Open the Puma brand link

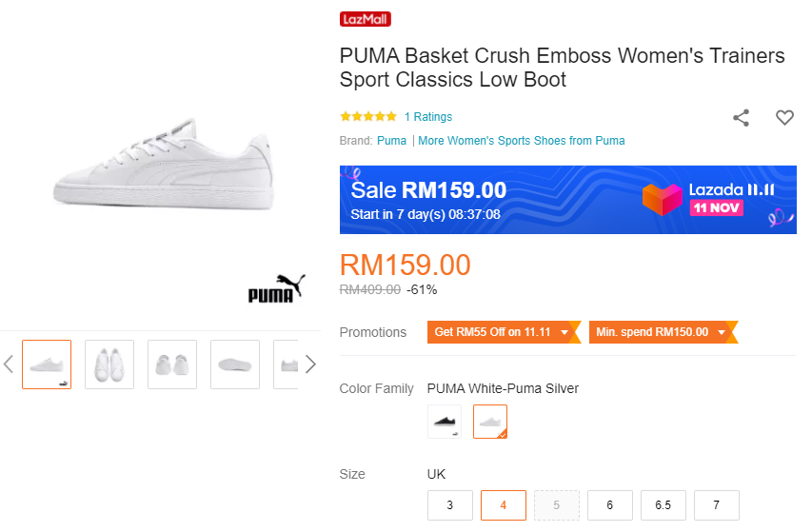coord(391,141)
